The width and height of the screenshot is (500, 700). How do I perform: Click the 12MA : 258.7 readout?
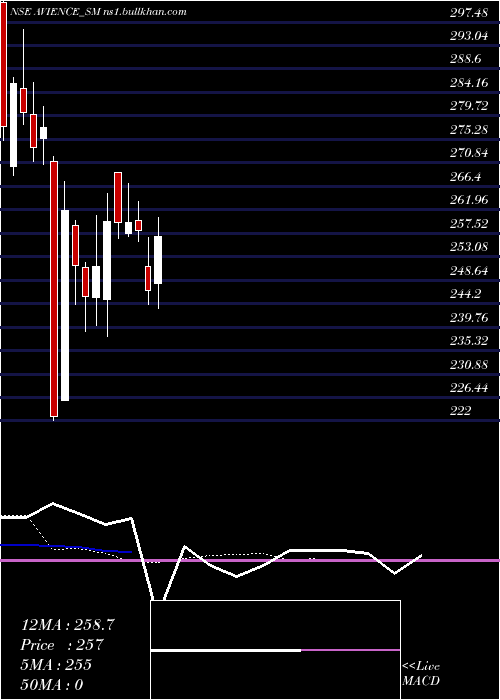(68, 625)
